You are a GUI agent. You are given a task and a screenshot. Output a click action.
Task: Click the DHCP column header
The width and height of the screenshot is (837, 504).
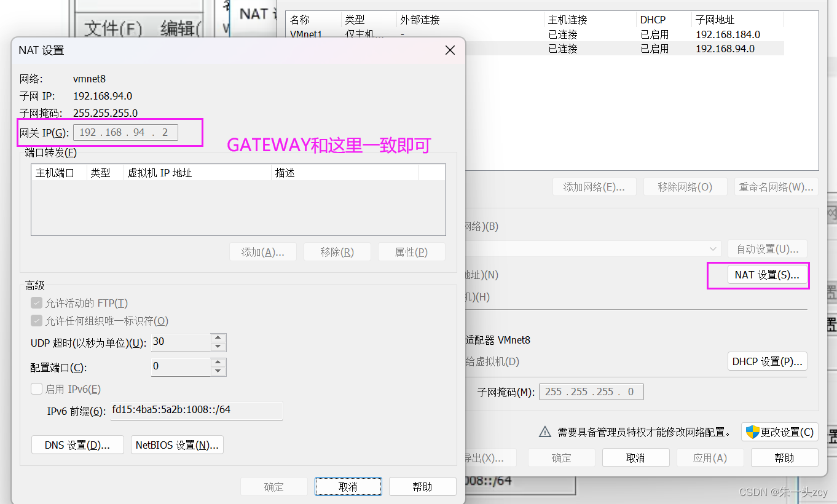click(664, 20)
